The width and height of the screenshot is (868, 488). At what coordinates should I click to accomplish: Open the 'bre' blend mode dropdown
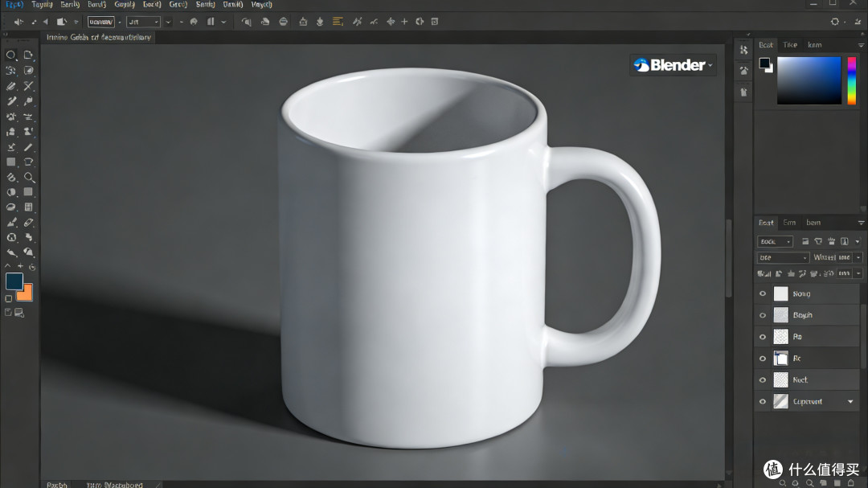coord(783,257)
